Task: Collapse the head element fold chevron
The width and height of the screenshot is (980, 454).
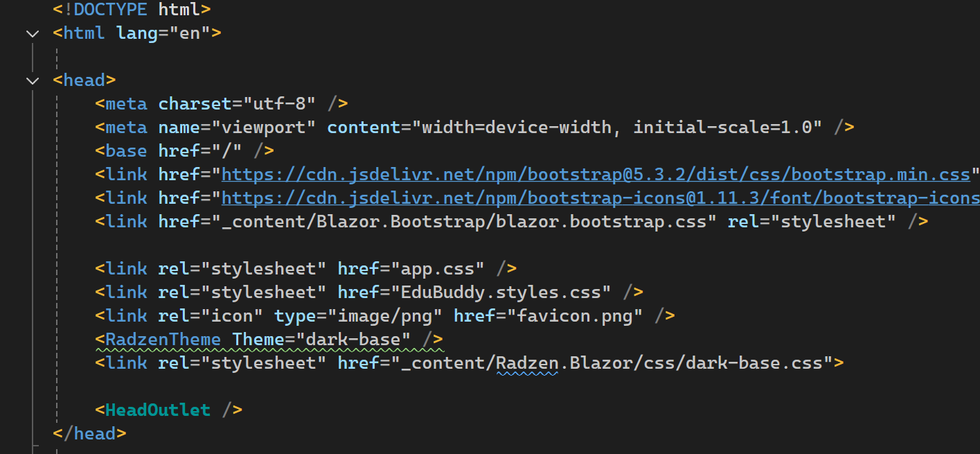Action: coord(32,80)
